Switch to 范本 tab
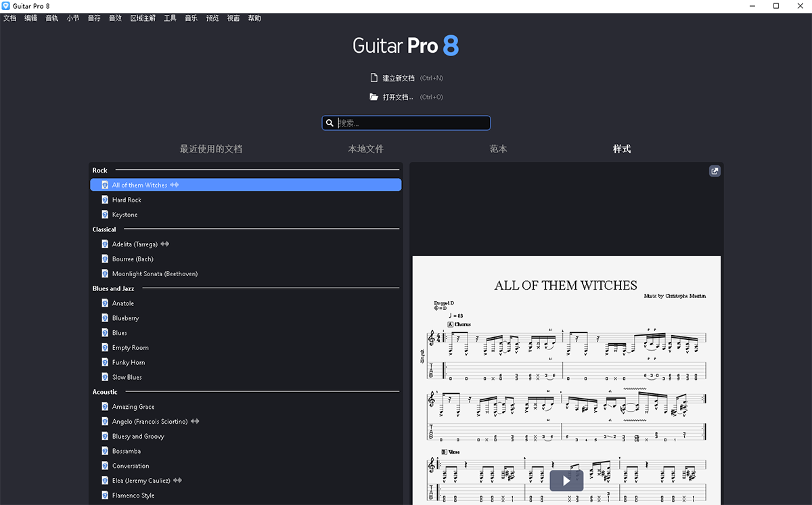Viewport: 812px width, 505px height. [x=499, y=149]
